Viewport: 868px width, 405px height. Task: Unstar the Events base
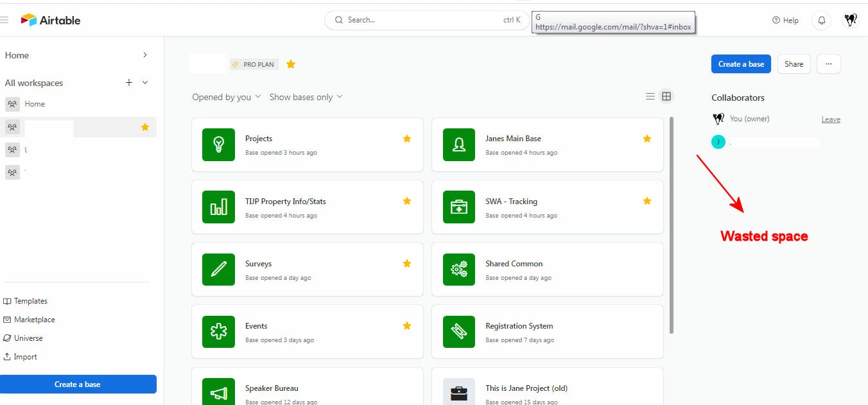[x=407, y=325]
